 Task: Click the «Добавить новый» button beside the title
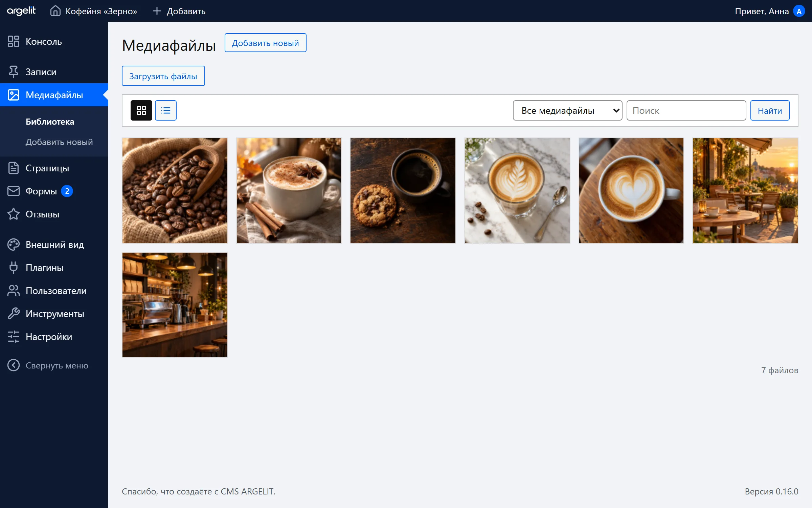tap(265, 43)
